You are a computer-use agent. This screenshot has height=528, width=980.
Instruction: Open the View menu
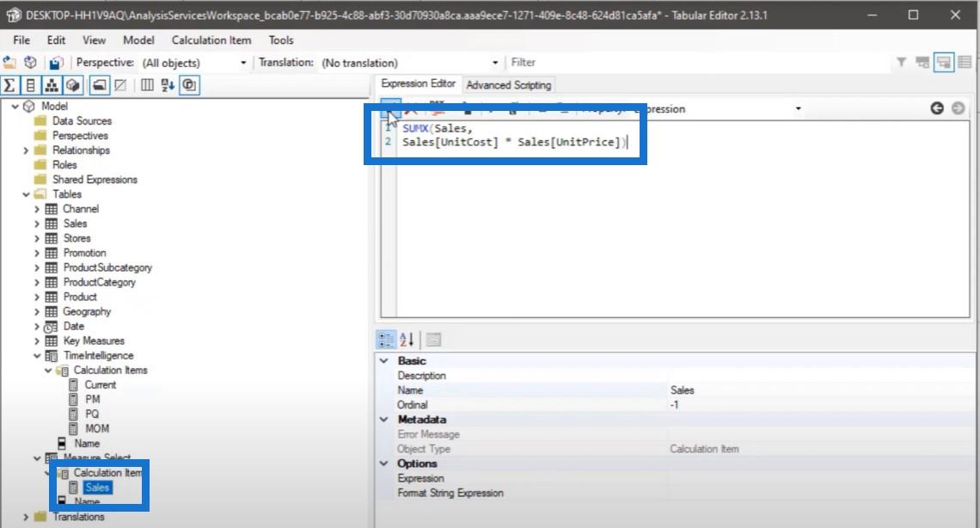(94, 40)
